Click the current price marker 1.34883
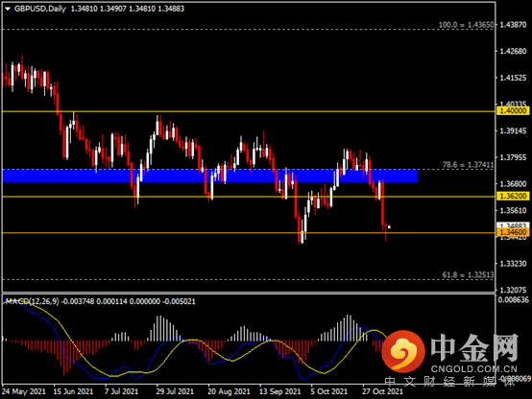Image resolution: width=532 pixels, height=399 pixels. pyautogui.click(x=513, y=225)
